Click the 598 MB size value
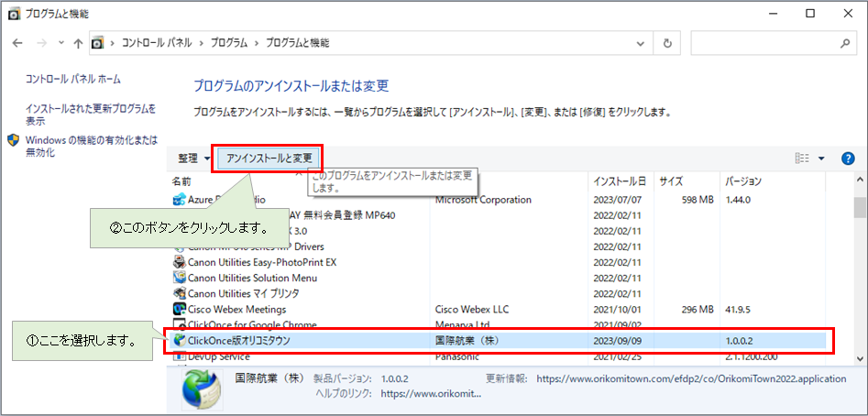The height and width of the screenshot is (416, 868). click(x=697, y=200)
